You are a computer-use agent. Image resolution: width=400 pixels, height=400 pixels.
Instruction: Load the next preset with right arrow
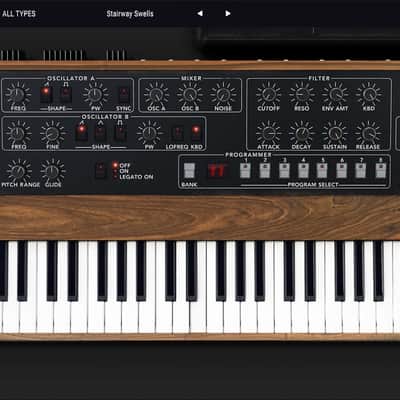[228, 14]
